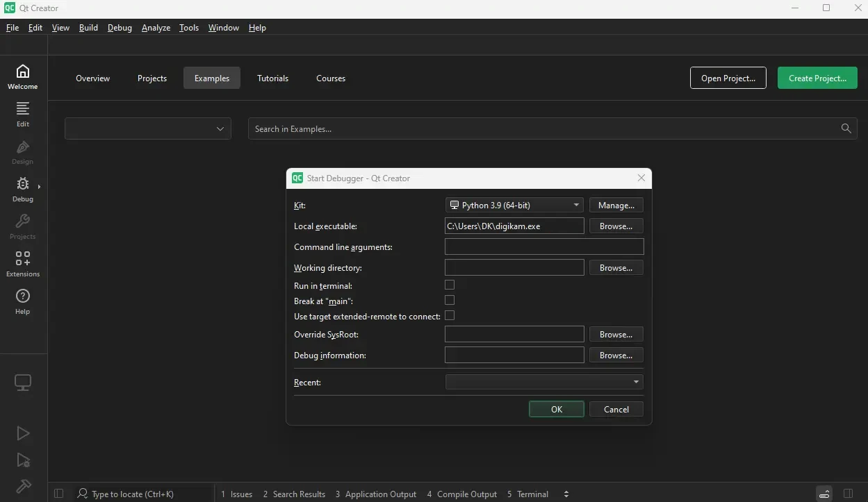
Task: Open the examples category combo box
Action: [x=147, y=128]
